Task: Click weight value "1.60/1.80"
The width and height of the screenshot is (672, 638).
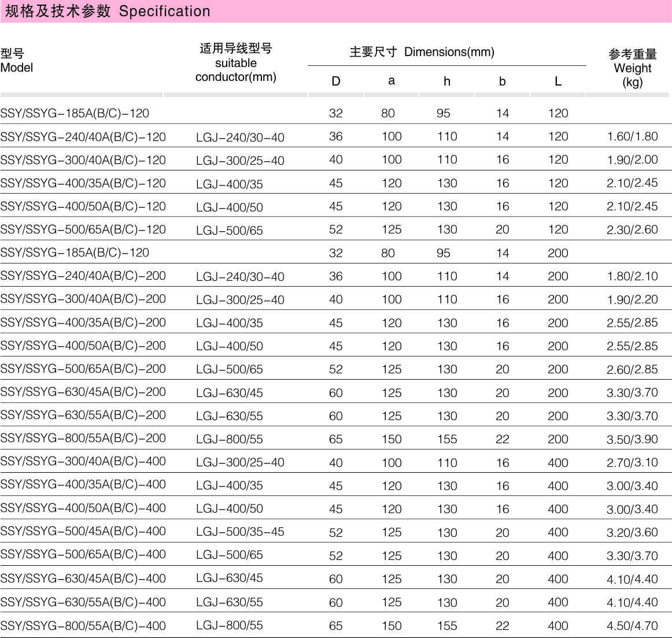Action: 632,136
